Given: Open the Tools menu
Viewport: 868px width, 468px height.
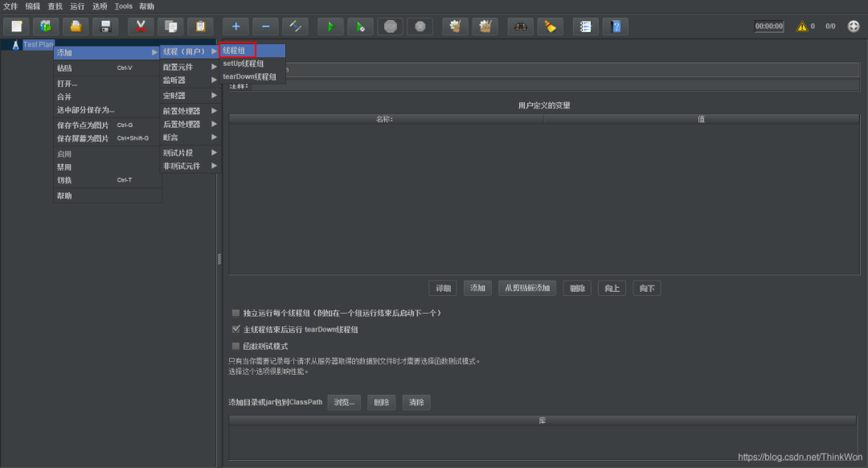Looking at the screenshot, I should [124, 6].
